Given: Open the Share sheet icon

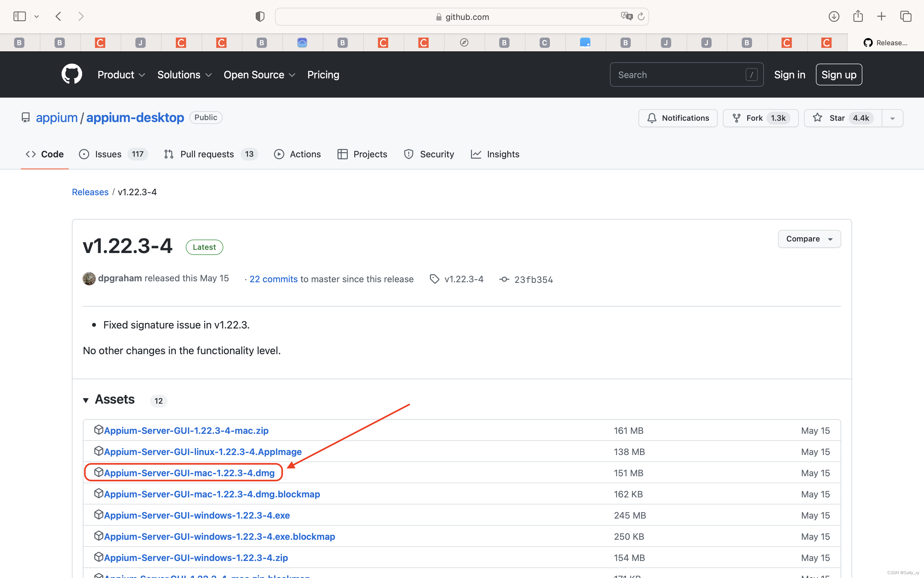Looking at the screenshot, I should 858,16.
